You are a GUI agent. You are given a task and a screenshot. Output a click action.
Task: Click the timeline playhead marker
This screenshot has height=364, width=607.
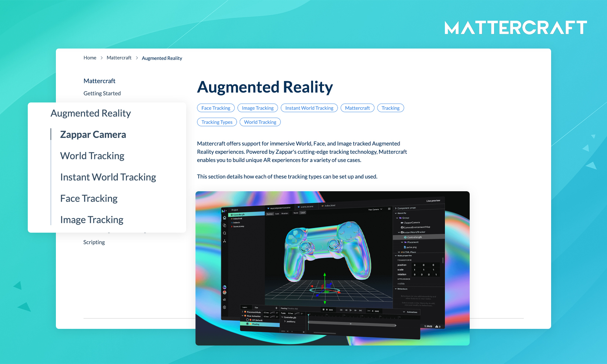(308, 316)
